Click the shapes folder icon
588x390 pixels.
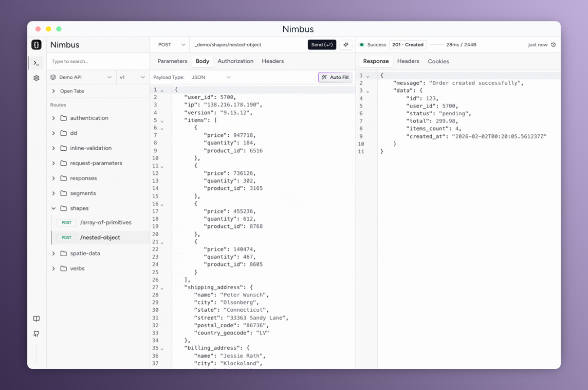click(64, 208)
